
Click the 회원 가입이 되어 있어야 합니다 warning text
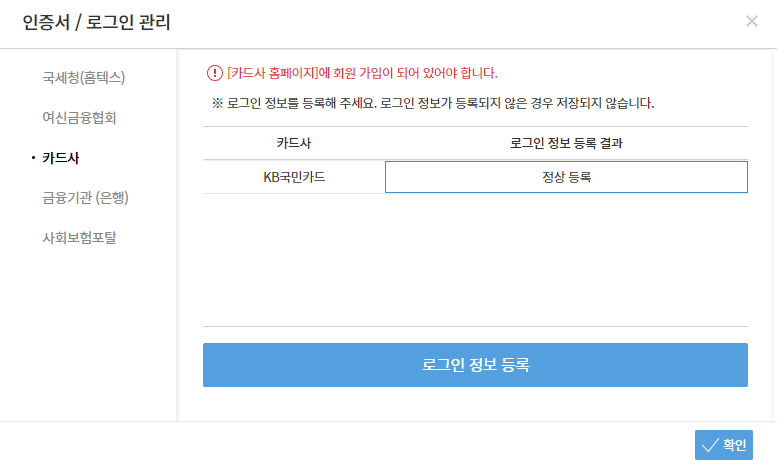click(412, 73)
